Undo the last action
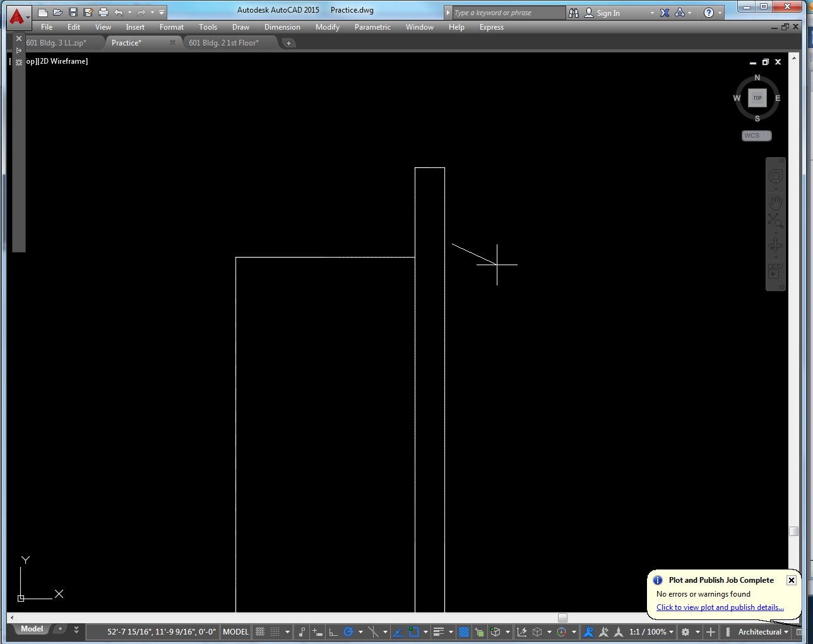This screenshot has width=813, height=644. (117, 12)
